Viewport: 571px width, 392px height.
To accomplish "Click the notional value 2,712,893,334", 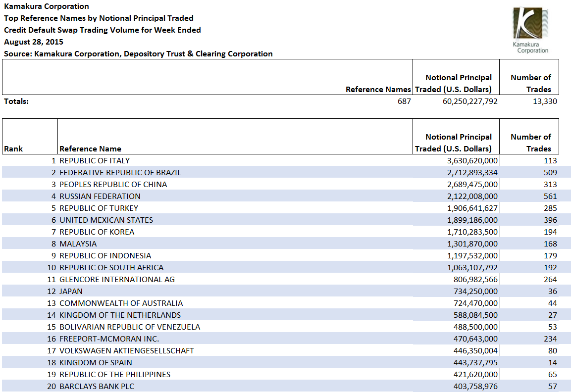I will pos(472,173).
